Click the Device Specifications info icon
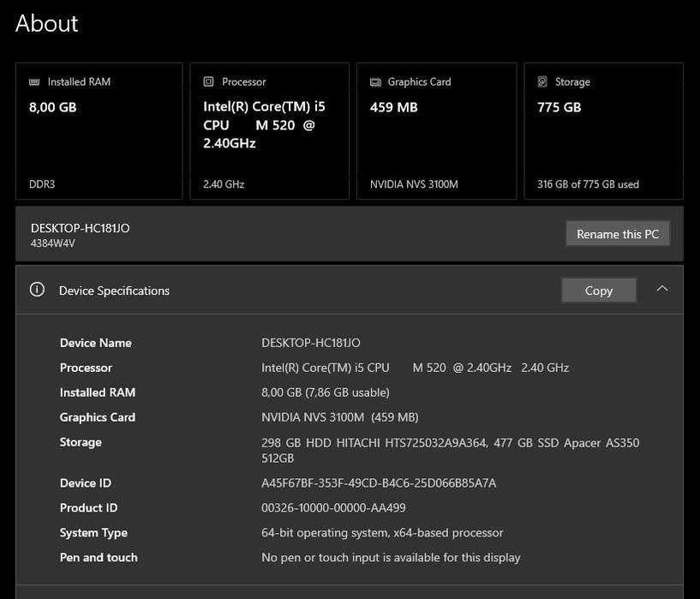 (x=37, y=290)
